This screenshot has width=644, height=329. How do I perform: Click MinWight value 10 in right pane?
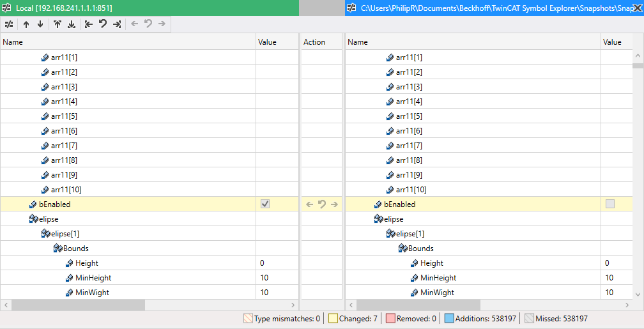pyautogui.click(x=609, y=293)
